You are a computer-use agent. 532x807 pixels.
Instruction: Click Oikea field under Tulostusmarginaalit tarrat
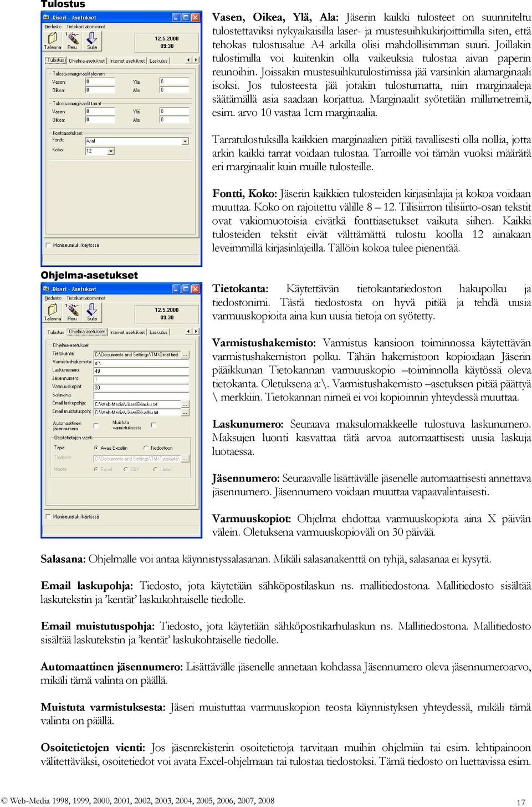coord(100,119)
